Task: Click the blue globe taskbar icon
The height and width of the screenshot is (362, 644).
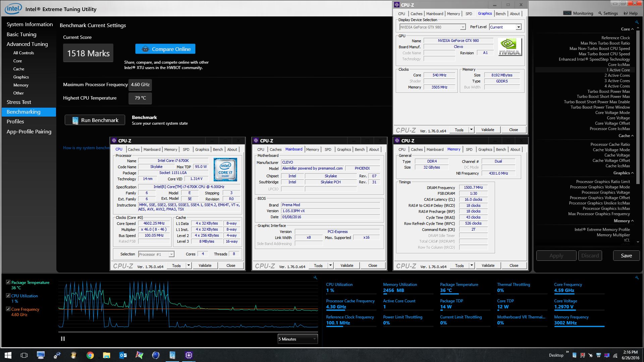Action: point(156,355)
